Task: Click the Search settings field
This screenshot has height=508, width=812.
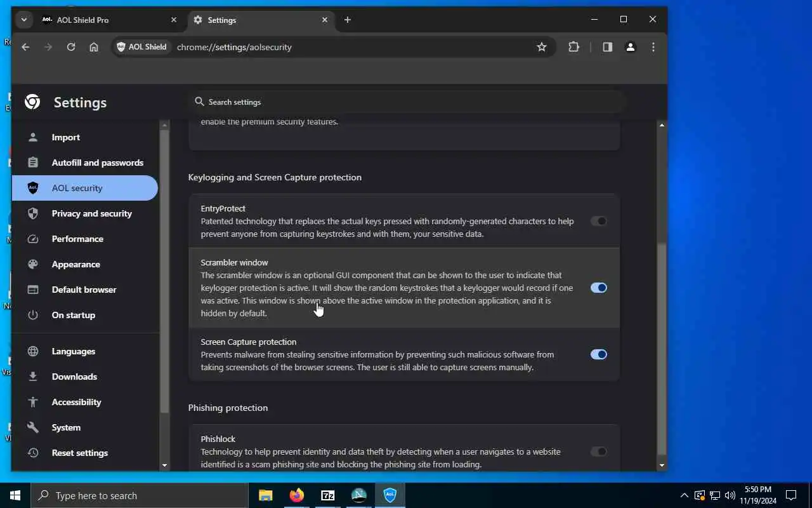Action: point(406,102)
